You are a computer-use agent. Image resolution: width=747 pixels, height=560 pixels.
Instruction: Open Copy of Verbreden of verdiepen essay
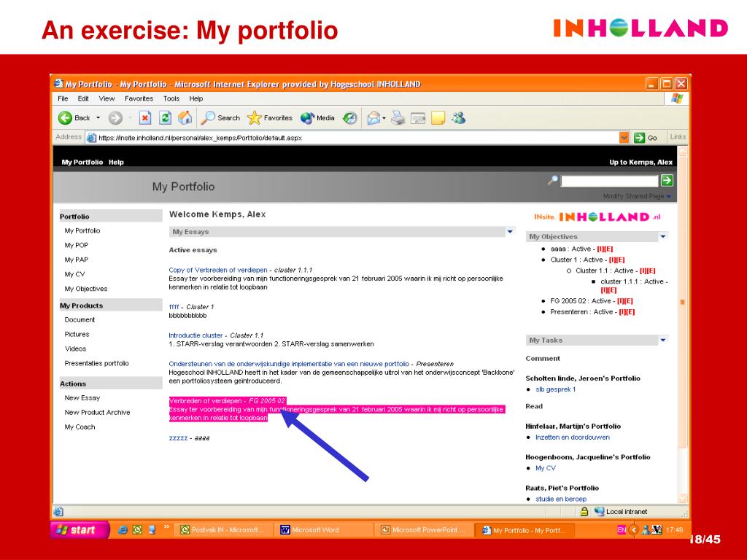click(217, 270)
